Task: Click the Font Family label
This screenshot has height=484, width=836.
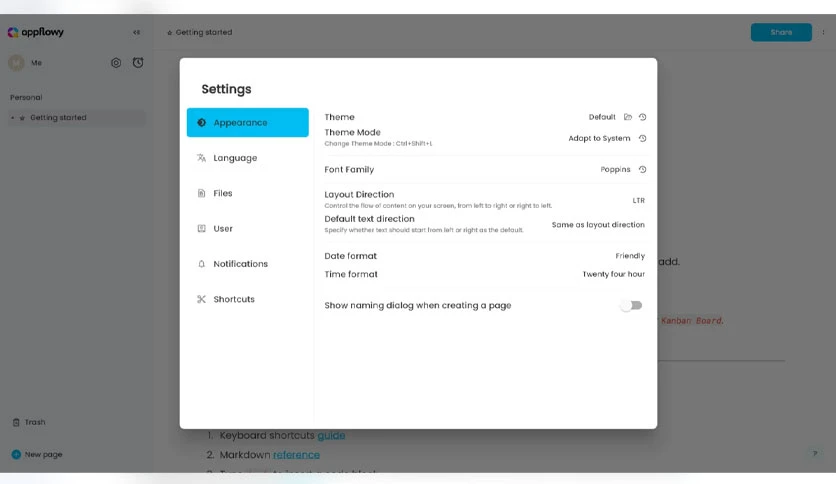Action: [x=349, y=170]
